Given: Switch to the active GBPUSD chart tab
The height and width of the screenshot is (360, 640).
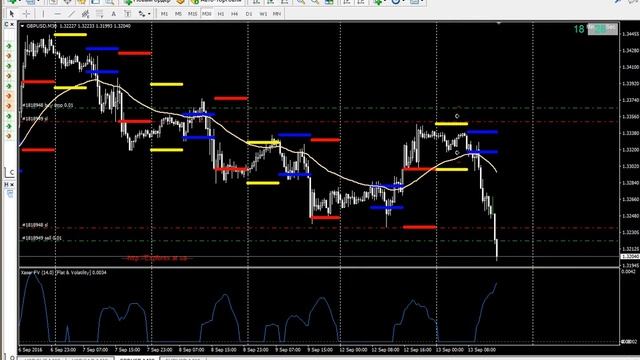Looking at the screenshot, I should tap(137, 358).
